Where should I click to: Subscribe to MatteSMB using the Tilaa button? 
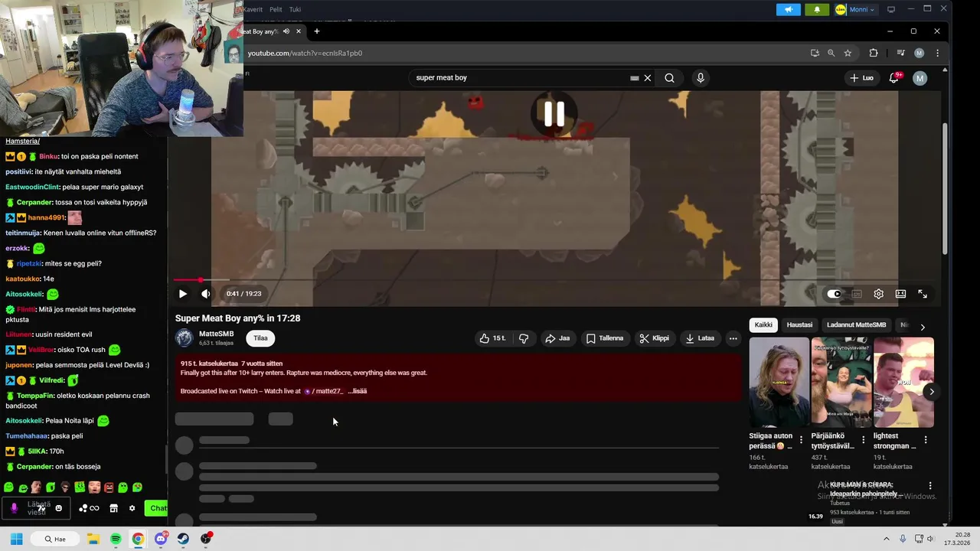[260, 338]
